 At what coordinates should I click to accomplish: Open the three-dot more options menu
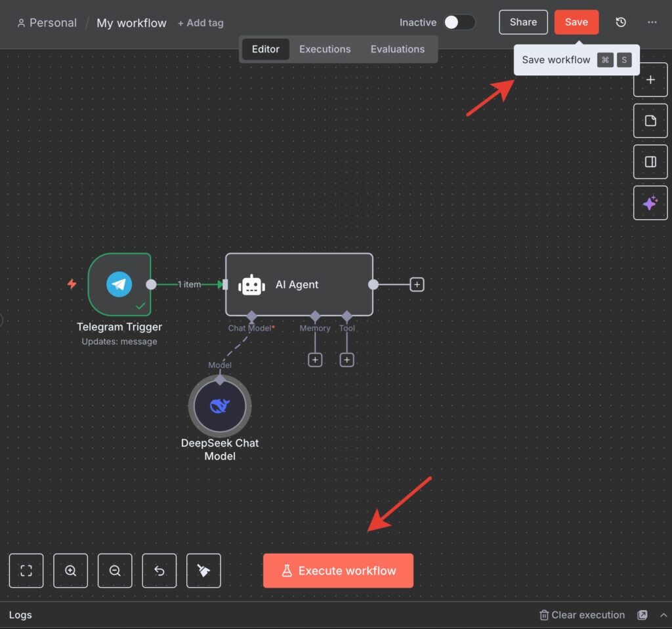652,22
